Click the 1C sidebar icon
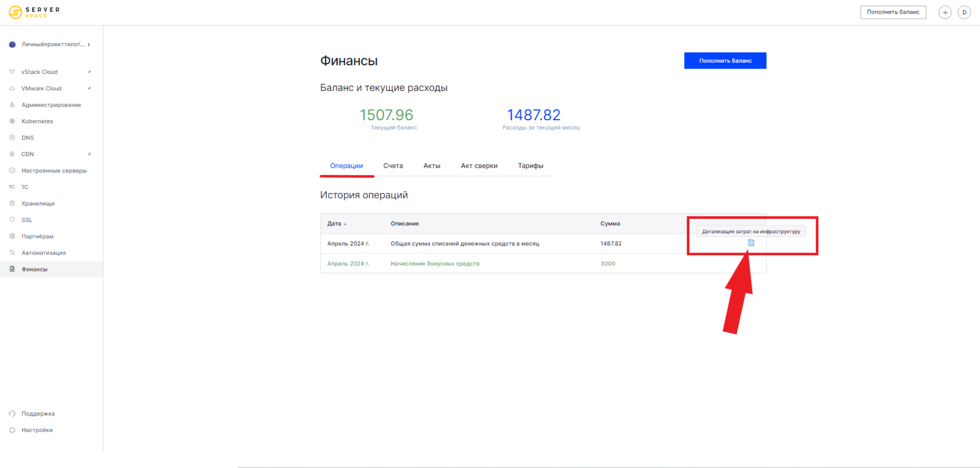The width and height of the screenshot is (980, 468). click(12, 187)
